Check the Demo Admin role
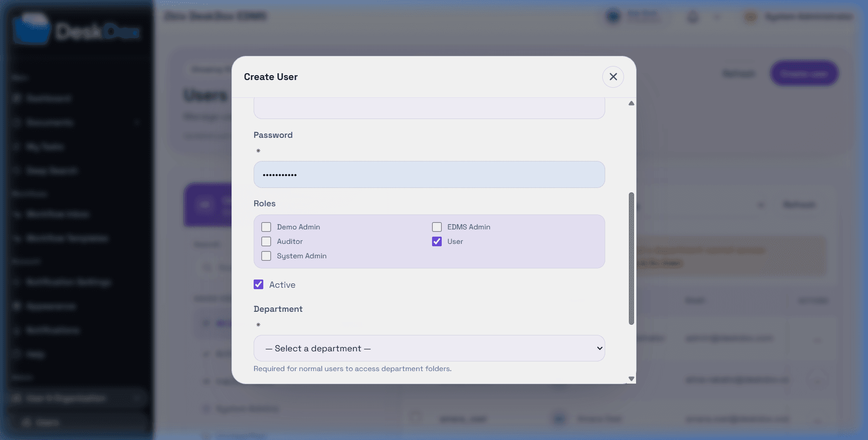This screenshot has width=868, height=440. 266,227
